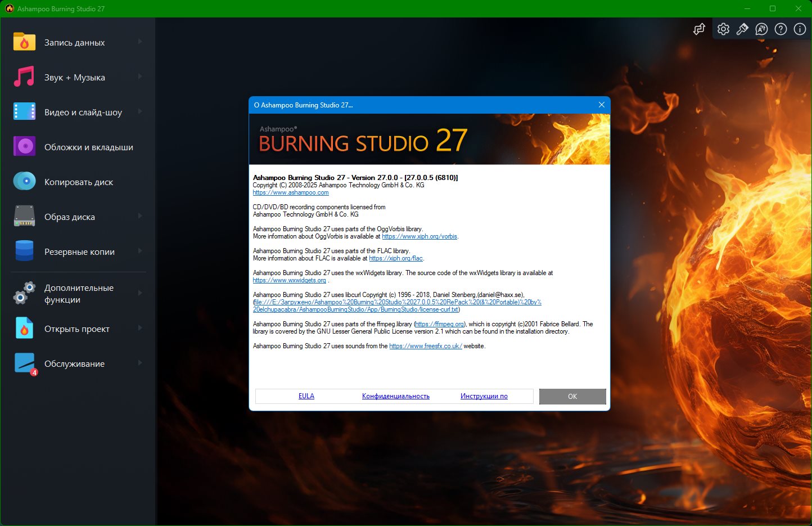
Task: Open the ffmpeg.org hyperlink
Action: (x=440, y=324)
